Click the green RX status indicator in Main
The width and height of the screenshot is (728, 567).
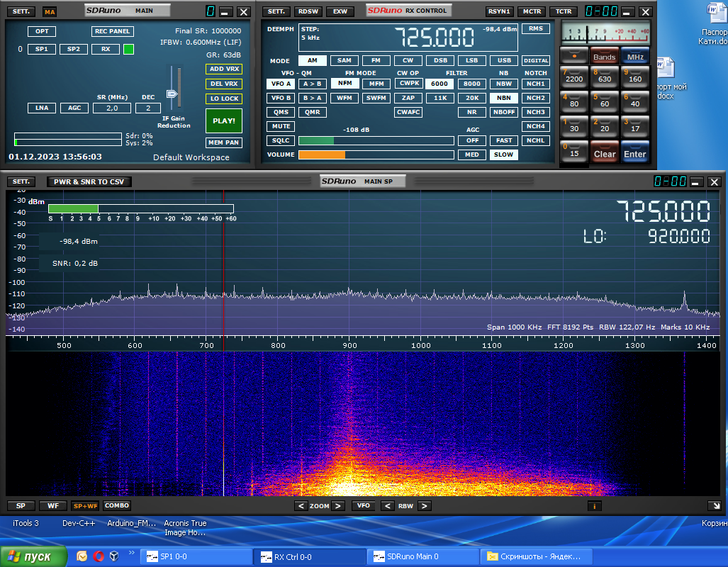pos(128,49)
